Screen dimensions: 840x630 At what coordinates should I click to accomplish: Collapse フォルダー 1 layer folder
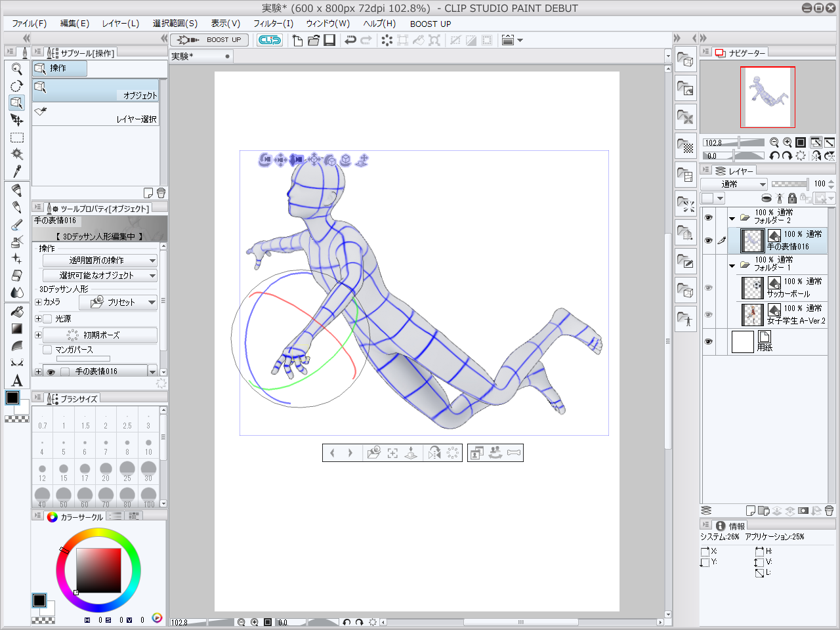click(x=732, y=266)
